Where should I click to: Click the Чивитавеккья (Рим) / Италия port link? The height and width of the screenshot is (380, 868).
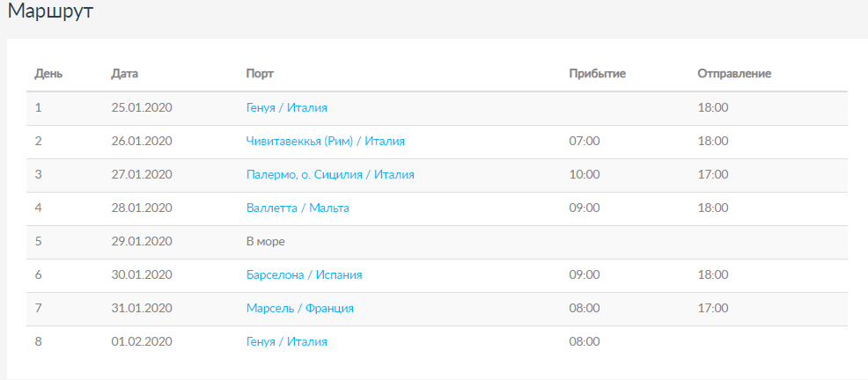click(x=326, y=141)
